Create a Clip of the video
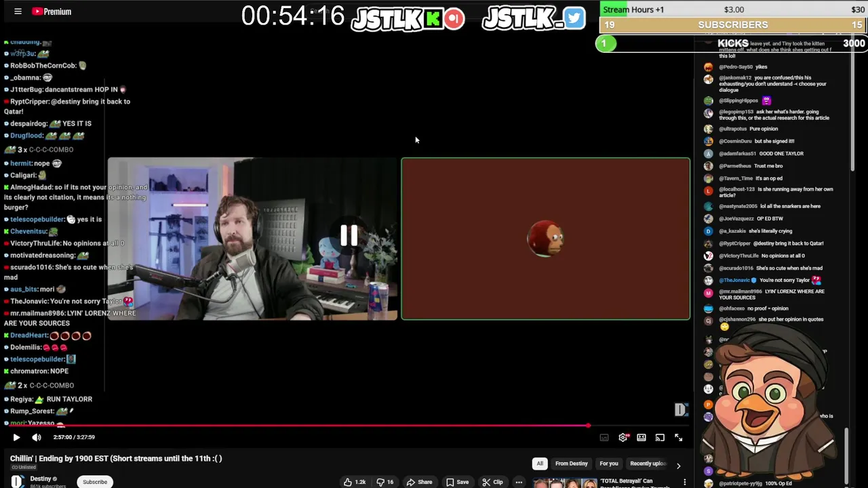Image resolution: width=868 pixels, height=488 pixels. click(x=492, y=482)
